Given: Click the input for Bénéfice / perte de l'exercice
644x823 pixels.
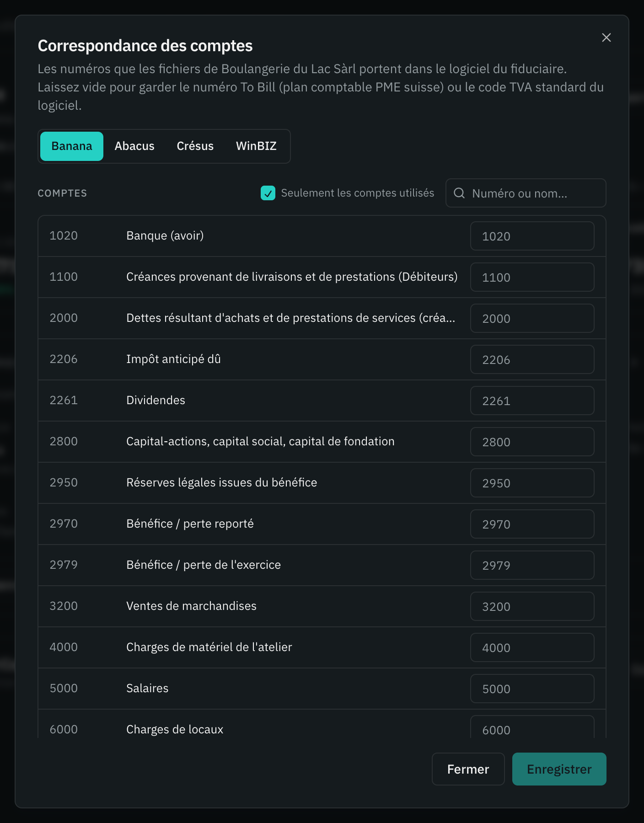Looking at the screenshot, I should (x=532, y=565).
